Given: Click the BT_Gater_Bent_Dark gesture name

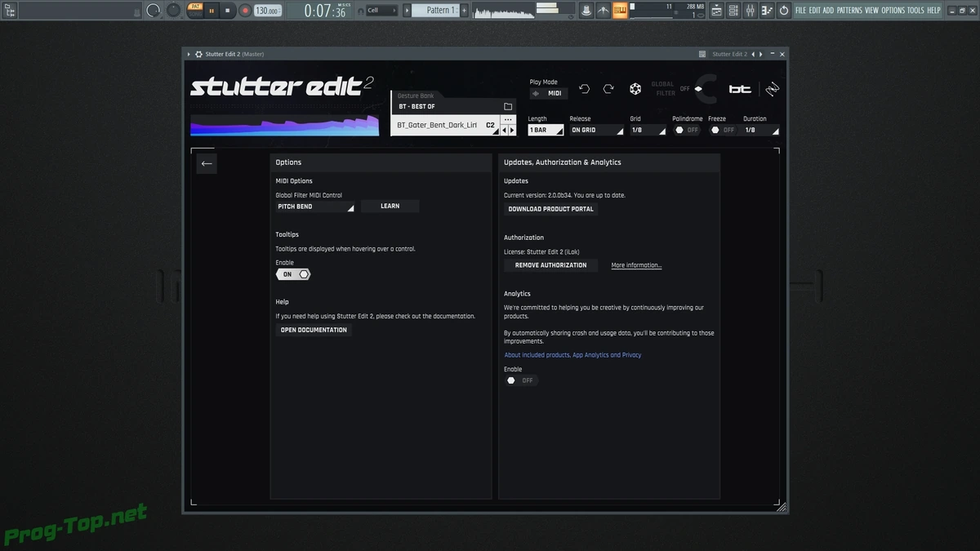Looking at the screenshot, I should click(437, 125).
